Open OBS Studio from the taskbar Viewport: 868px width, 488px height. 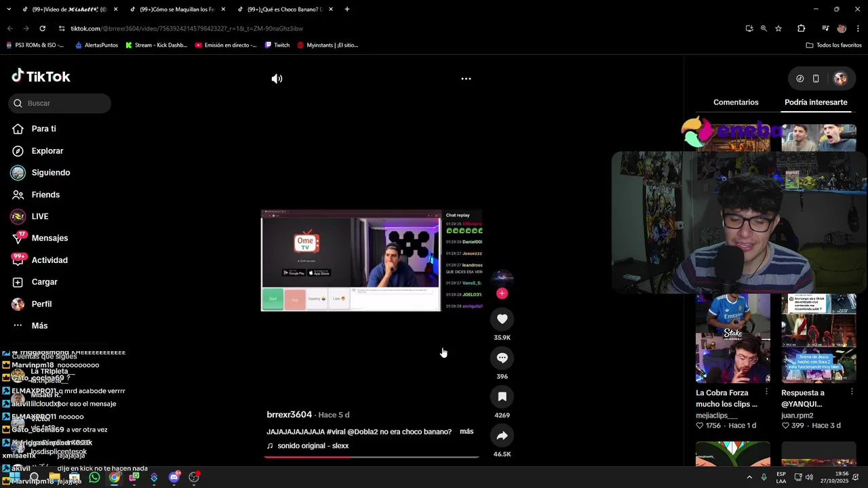194,477
